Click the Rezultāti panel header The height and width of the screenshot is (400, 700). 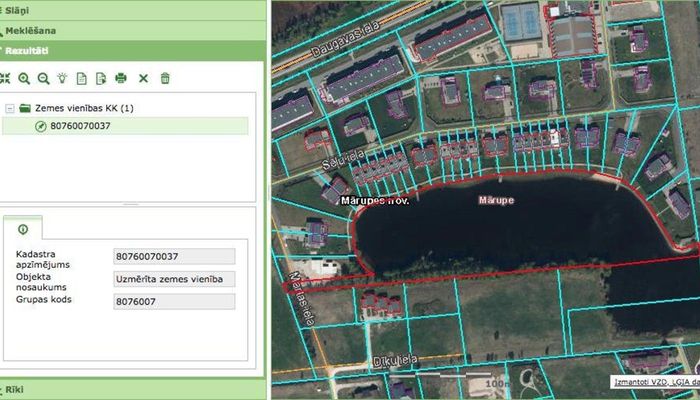pyautogui.click(x=132, y=49)
